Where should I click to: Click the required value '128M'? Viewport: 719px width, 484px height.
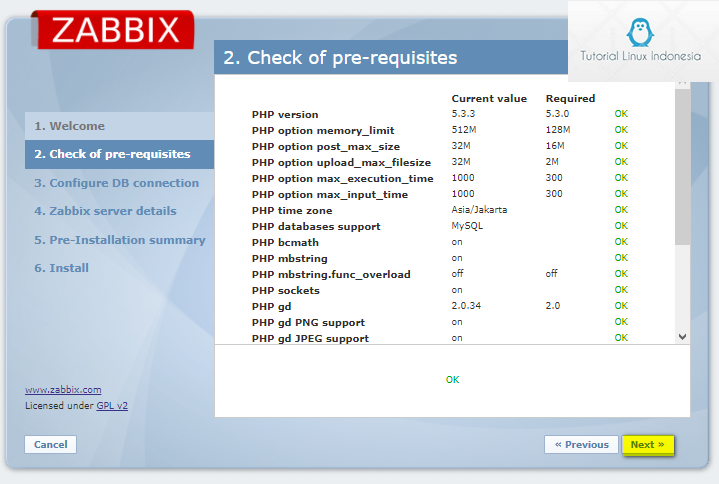pos(558,130)
